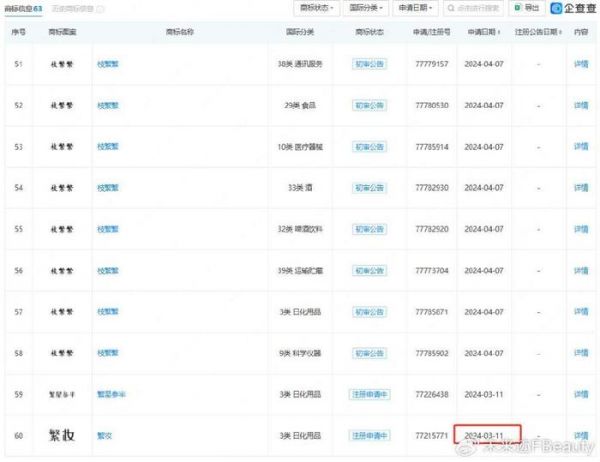Switch to the 商标信息 tab
The image size is (600, 462).
(23, 9)
